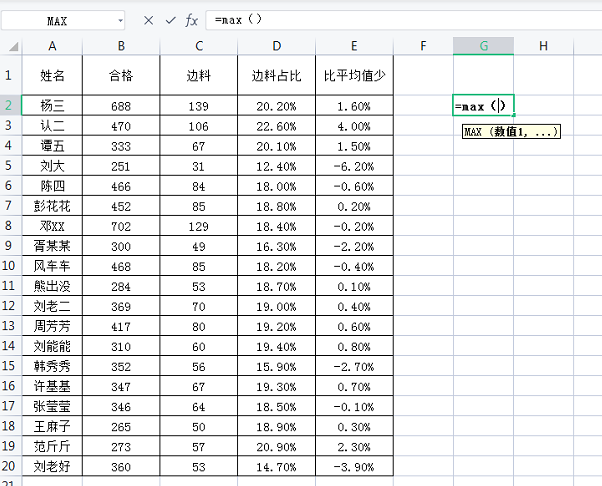
Task: Click cell with value 417
Action: pyautogui.click(x=121, y=326)
